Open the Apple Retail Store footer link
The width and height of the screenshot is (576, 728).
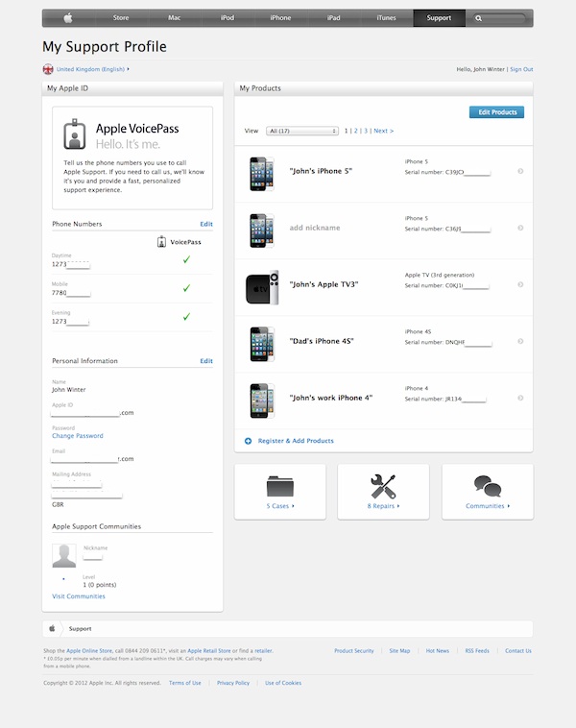pos(209,651)
